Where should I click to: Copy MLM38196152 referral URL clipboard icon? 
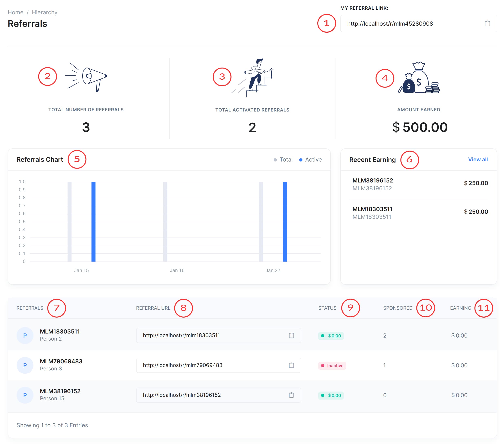point(291,395)
